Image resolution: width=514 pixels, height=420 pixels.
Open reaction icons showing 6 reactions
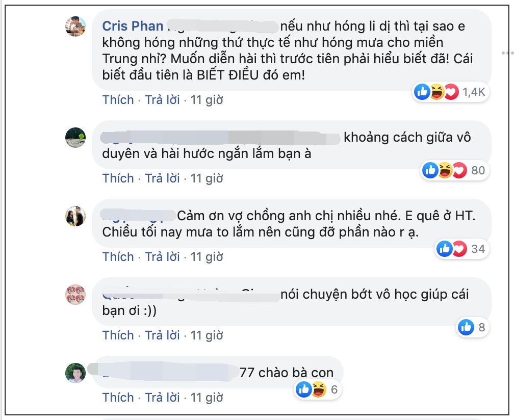point(317,390)
